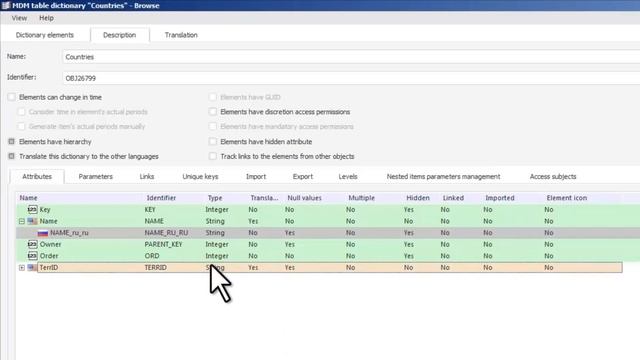The width and height of the screenshot is (640, 360).
Task: Open the Access subjects tab
Action: tap(553, 177)
